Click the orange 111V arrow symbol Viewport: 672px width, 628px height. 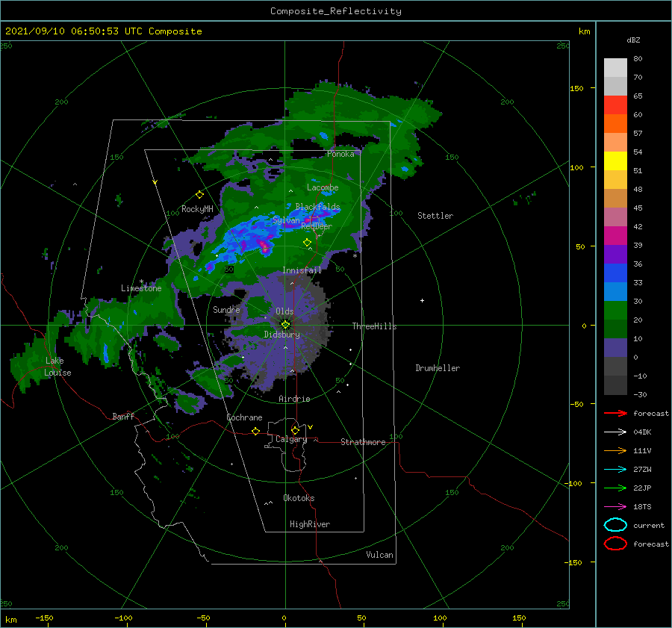pos(615,450)
